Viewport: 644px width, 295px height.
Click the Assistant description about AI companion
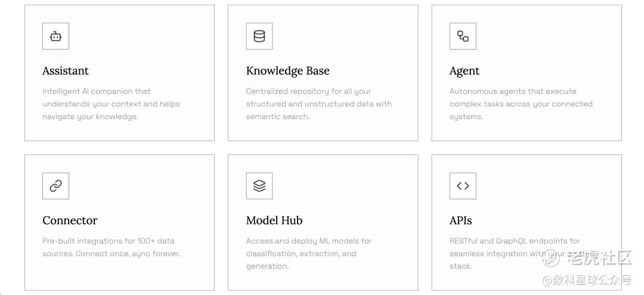tap(111, 104)
